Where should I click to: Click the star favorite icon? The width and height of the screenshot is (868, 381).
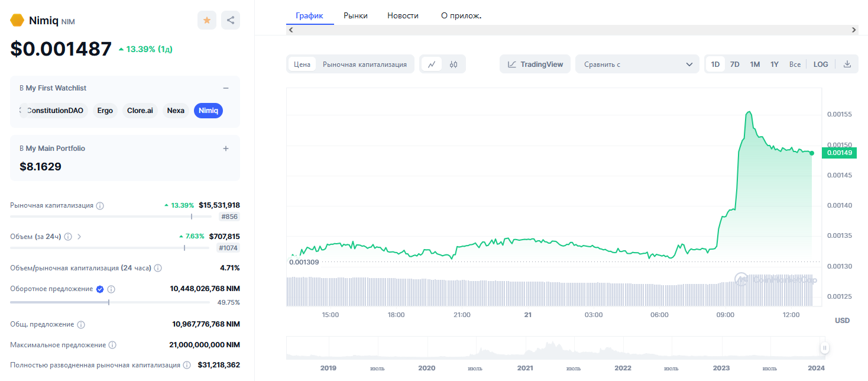206,20
